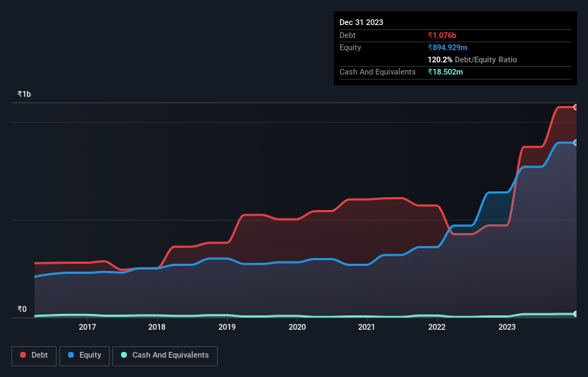
Task: Click Cash And Equivalents label in tooltip
Action: click(377, 72)
